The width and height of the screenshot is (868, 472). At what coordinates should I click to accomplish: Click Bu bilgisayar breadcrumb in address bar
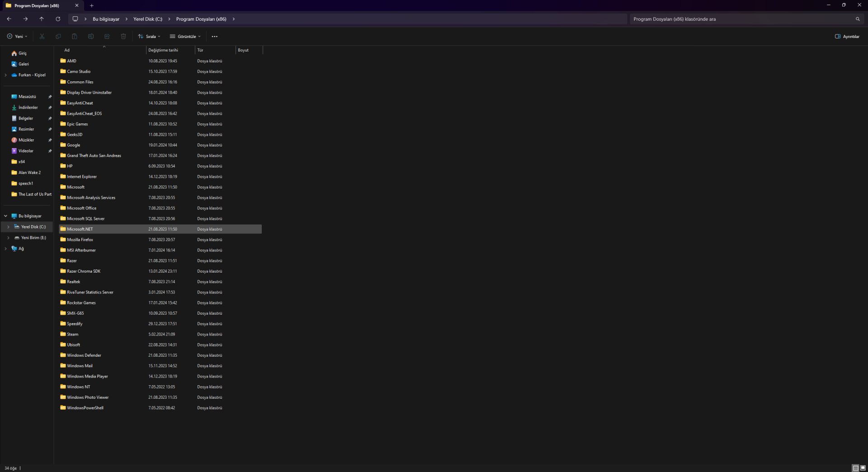point(106,19)
